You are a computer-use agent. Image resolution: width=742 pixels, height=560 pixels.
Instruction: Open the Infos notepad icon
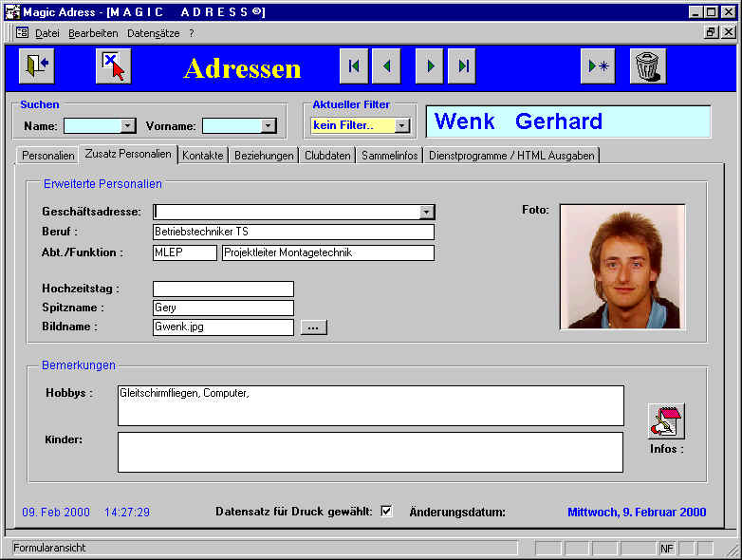(x=666, y=421)
